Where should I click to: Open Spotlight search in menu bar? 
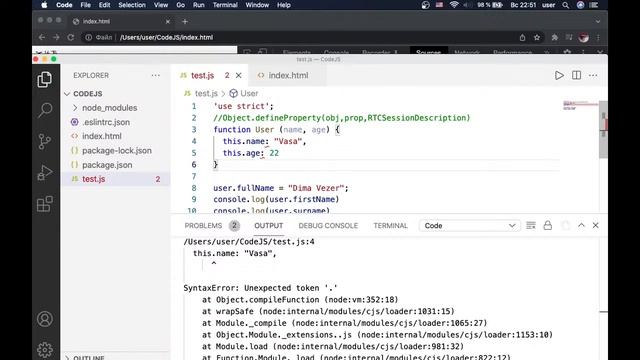pos(566,5)
